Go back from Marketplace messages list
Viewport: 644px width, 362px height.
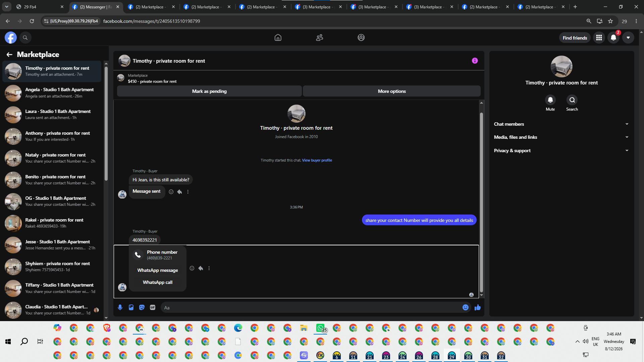[x=9, y=54]
